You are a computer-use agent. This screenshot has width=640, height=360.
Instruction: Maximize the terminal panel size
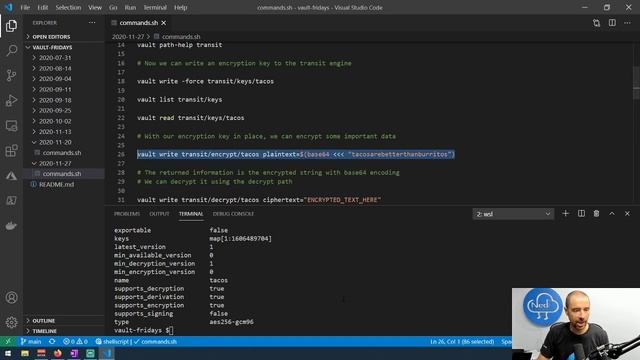point(612,213)
